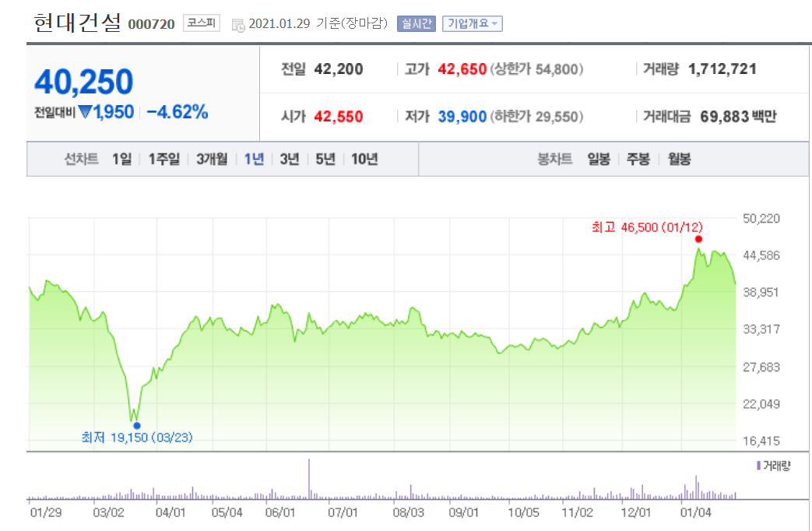
Task: Click the 전일 value 42,200
Action: pyautogui.click(x=338, y=69)
